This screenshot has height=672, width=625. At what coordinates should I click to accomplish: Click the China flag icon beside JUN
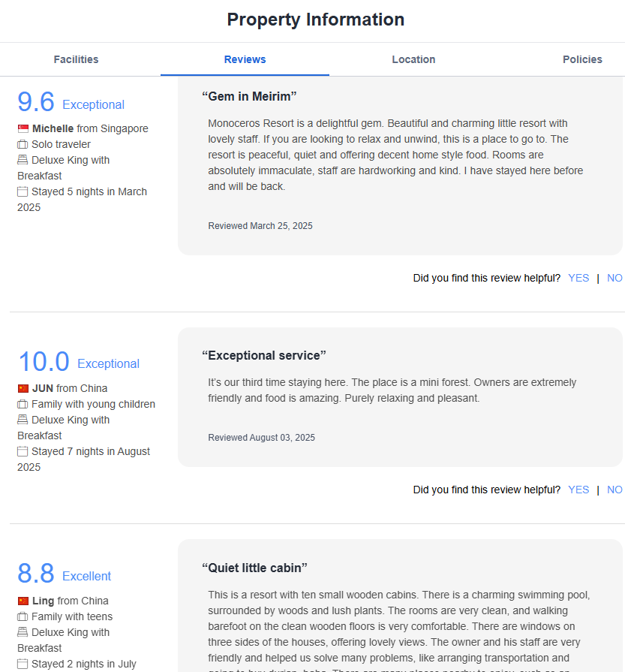click(x=23, y=389)
